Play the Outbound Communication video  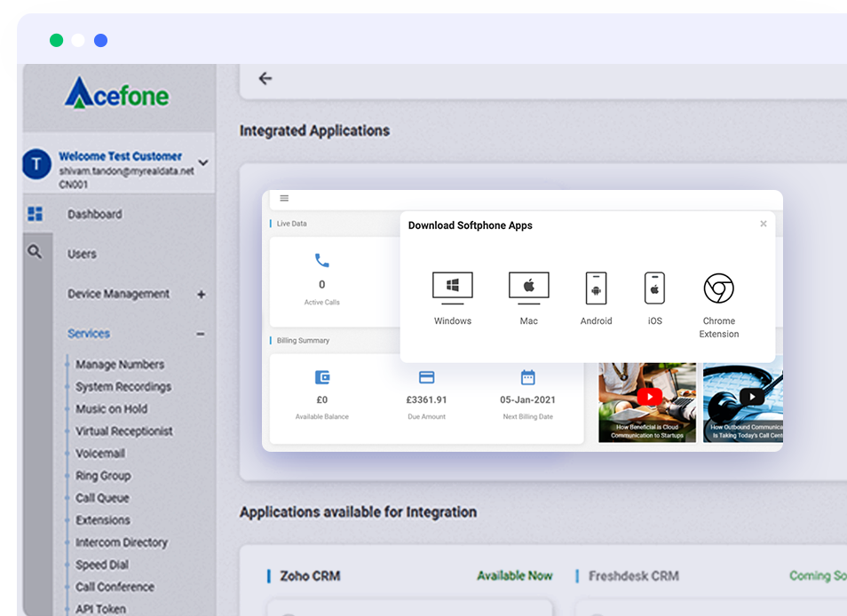coord(751,397)
